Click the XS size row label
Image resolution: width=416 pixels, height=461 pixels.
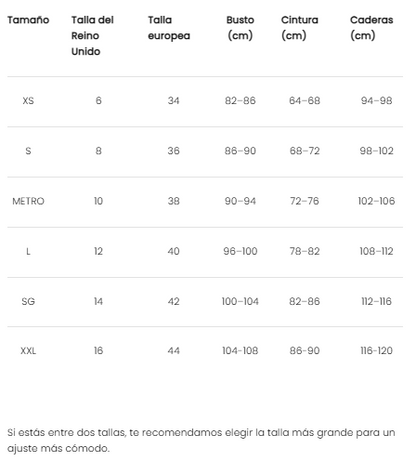(x=28, y=101)
